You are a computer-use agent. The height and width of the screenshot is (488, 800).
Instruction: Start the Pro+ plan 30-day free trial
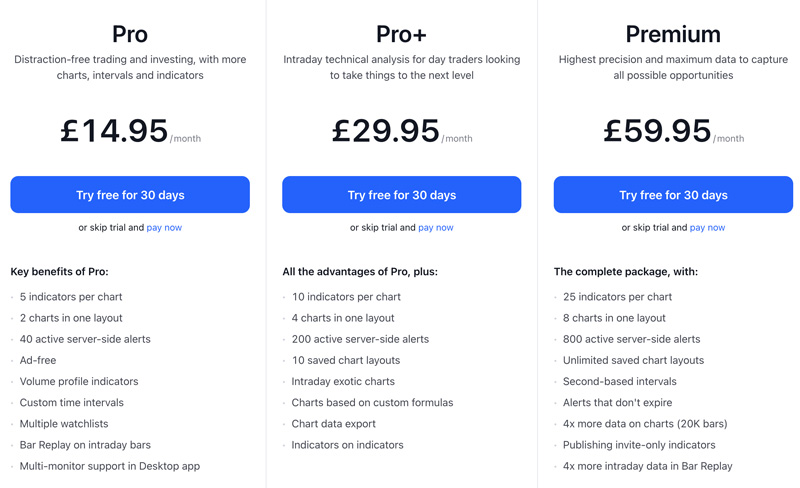[402, 194]
